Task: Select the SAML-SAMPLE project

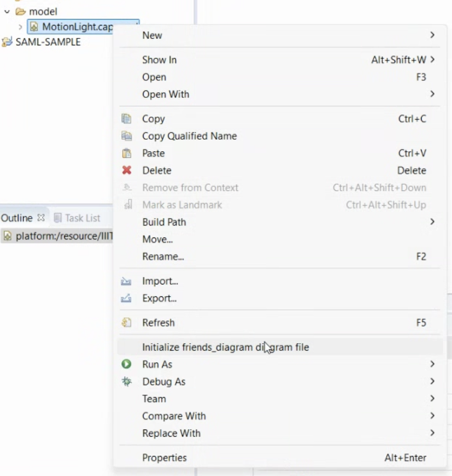Action: pyautogui.click(x=47, y=42)
